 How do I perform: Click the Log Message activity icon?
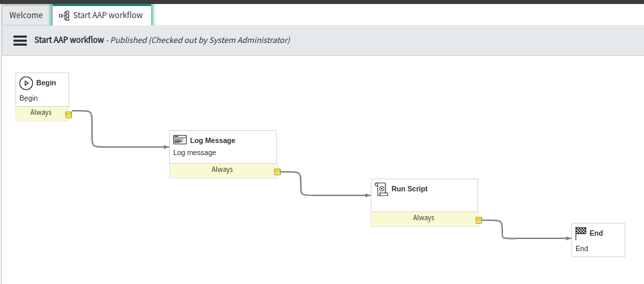point(180,140)
